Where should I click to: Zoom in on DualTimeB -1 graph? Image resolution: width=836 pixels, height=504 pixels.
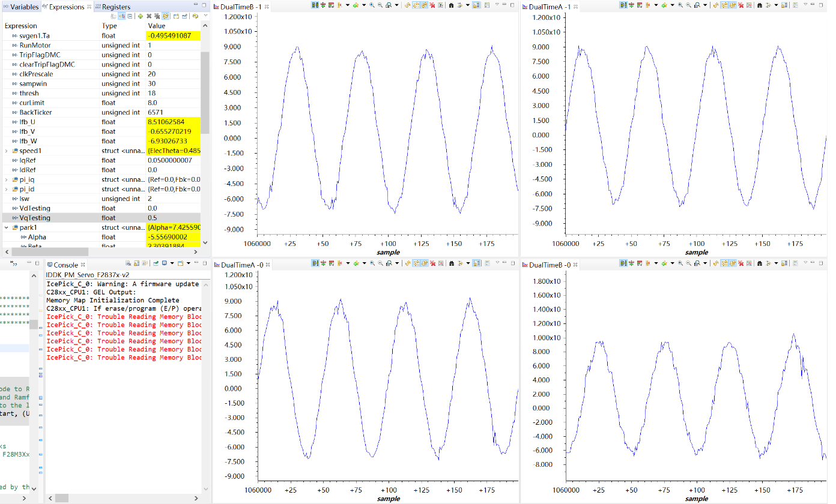click(x=372, y=5)
